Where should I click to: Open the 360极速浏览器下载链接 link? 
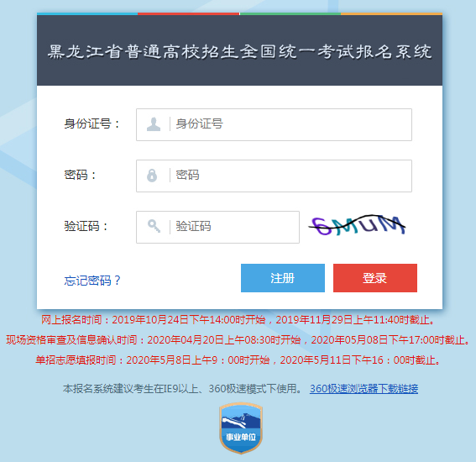[x=364, y=388]
